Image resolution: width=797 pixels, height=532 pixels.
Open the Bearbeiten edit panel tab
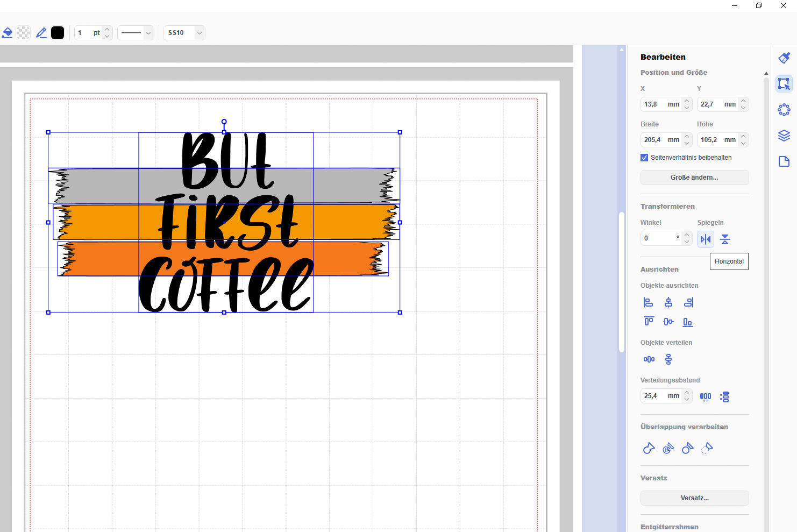pyautogui.click(x=784, y=84)
